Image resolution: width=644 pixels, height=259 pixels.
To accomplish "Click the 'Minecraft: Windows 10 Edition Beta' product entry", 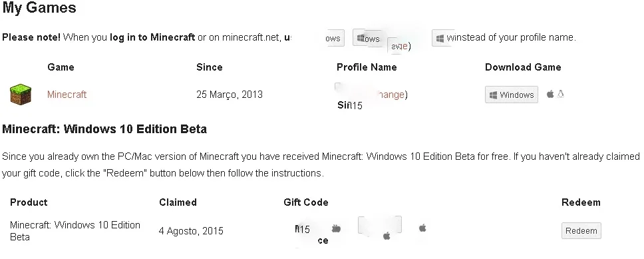I will click(75, 230).
